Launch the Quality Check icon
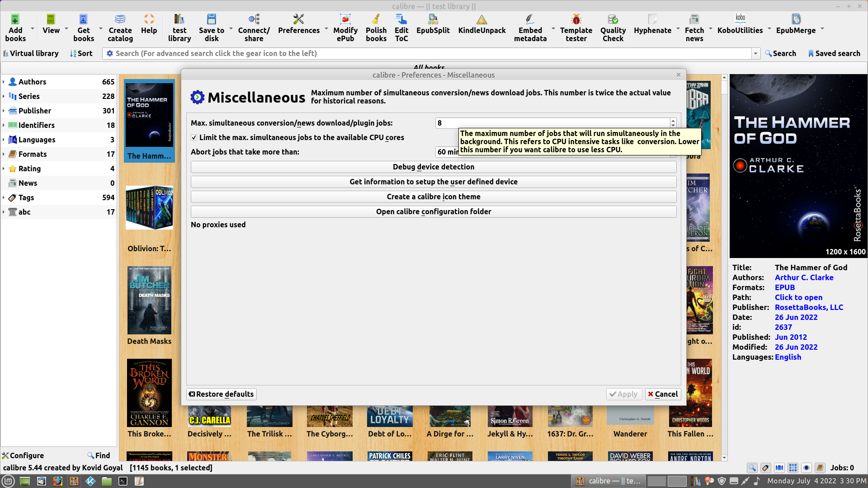The height and width of the screenshot is (488, 868). (613, 27)
